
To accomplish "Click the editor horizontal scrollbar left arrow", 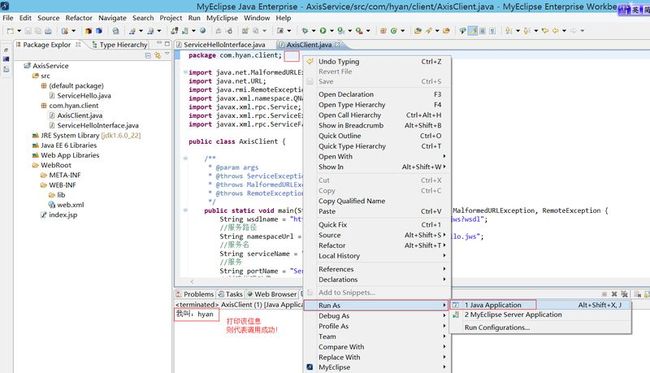I will [192, 281].
